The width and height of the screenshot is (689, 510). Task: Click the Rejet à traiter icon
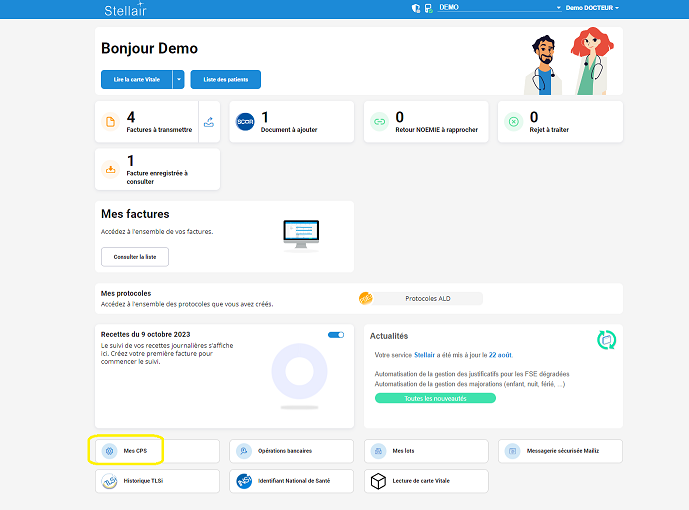point(513,122)
